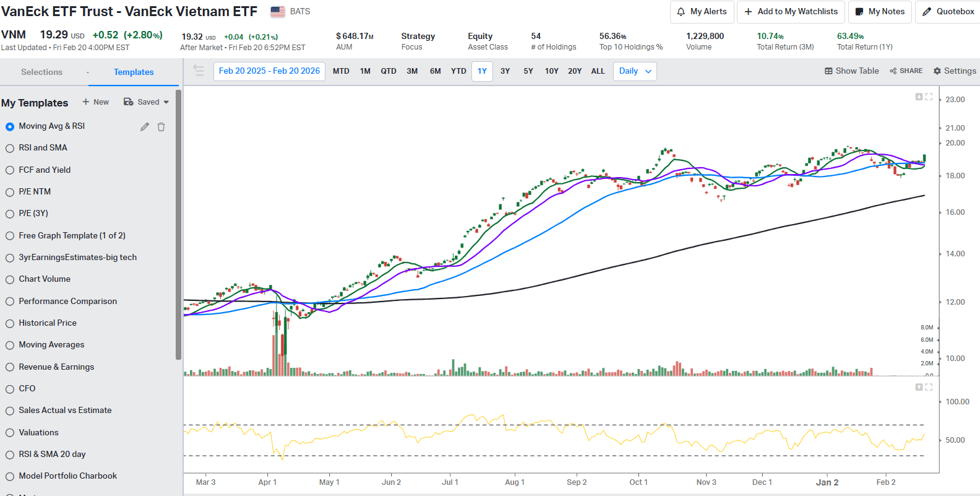Open chart Settings gear
980x496 pixels.
pos(955,71)
